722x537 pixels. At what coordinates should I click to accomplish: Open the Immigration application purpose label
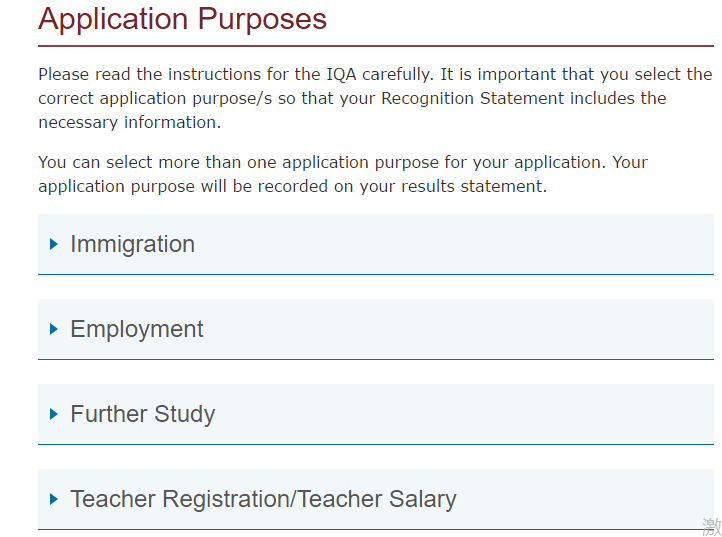133,244
